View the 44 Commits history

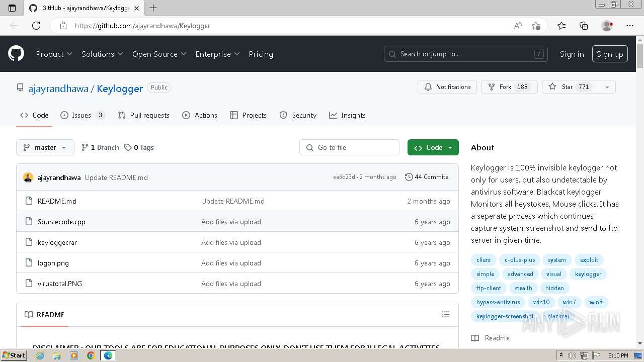pyautogui.click(x=427, y=177)
